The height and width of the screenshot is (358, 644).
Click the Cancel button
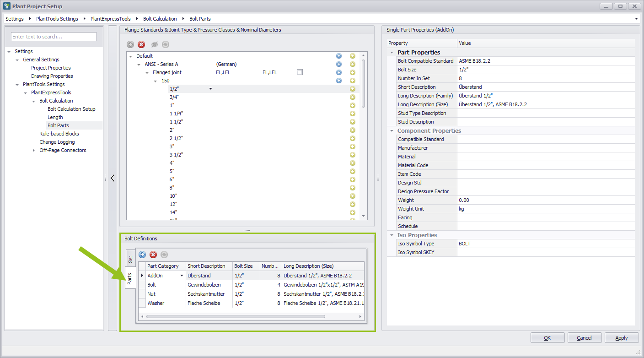pyautogui.click(x=585, y=338)
